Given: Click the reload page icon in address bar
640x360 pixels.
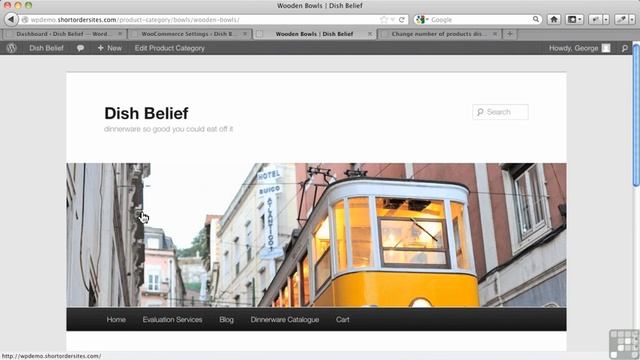Looking at the screenshot, I should tap(402, 20).
